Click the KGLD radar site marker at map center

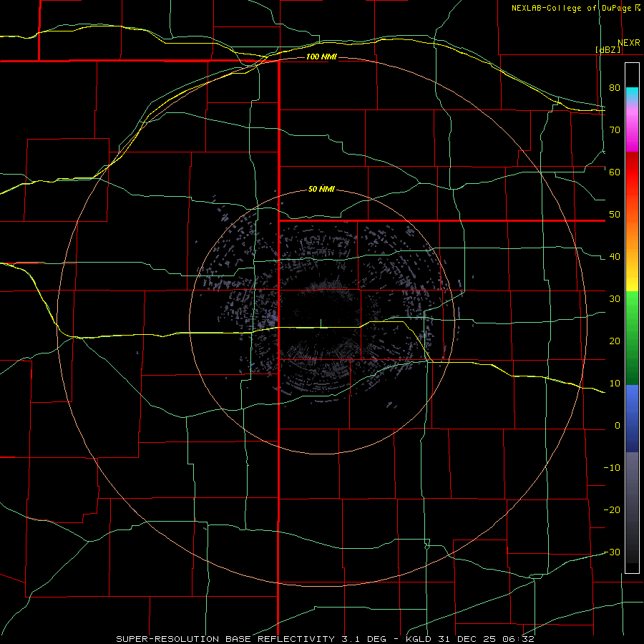(x=321, y=323)
